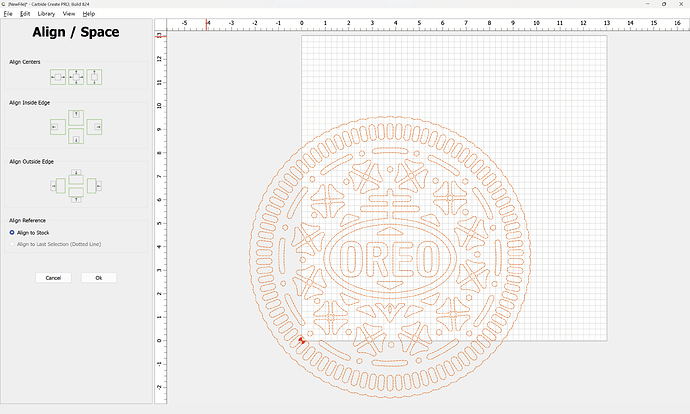Image resolution: width=690 pixels, height=414 pixels.
Task: Align selection to inside right edge
Action: point(94,126)
